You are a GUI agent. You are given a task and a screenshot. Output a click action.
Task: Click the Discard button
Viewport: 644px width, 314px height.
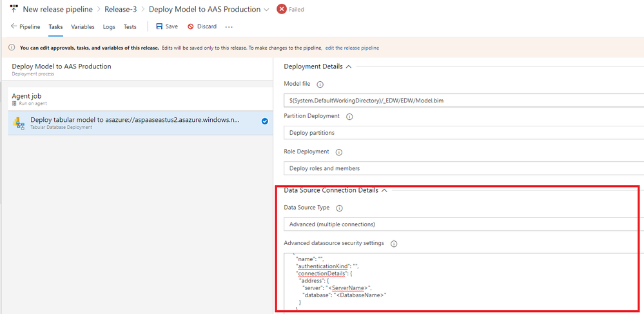[x=202, y=27]
